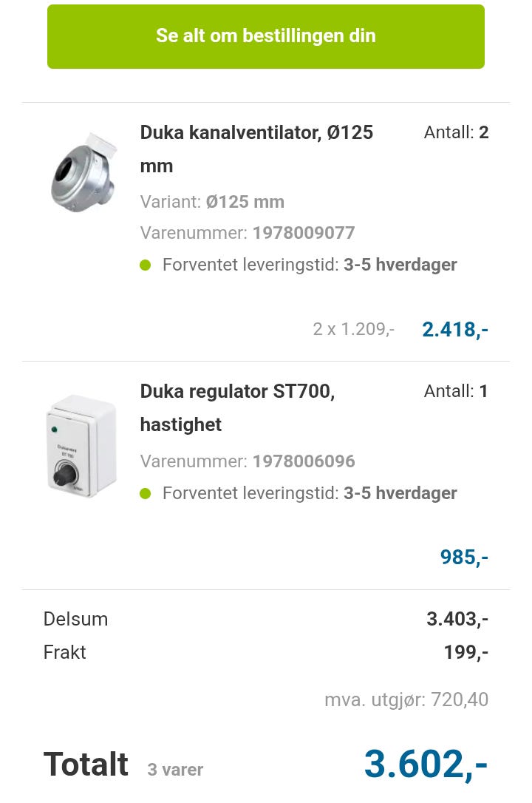532x803 pixels.
Task: Click the '3 varer' item count label
Action: coord(175,770)
